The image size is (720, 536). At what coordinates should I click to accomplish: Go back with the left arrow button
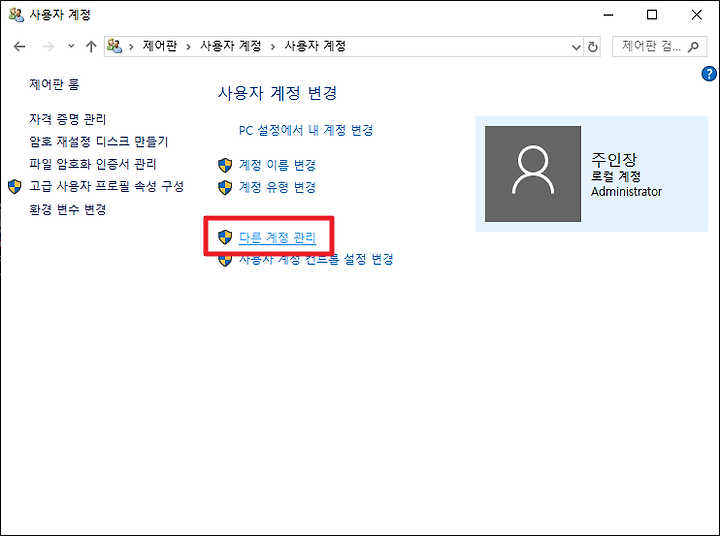(19, 46)
